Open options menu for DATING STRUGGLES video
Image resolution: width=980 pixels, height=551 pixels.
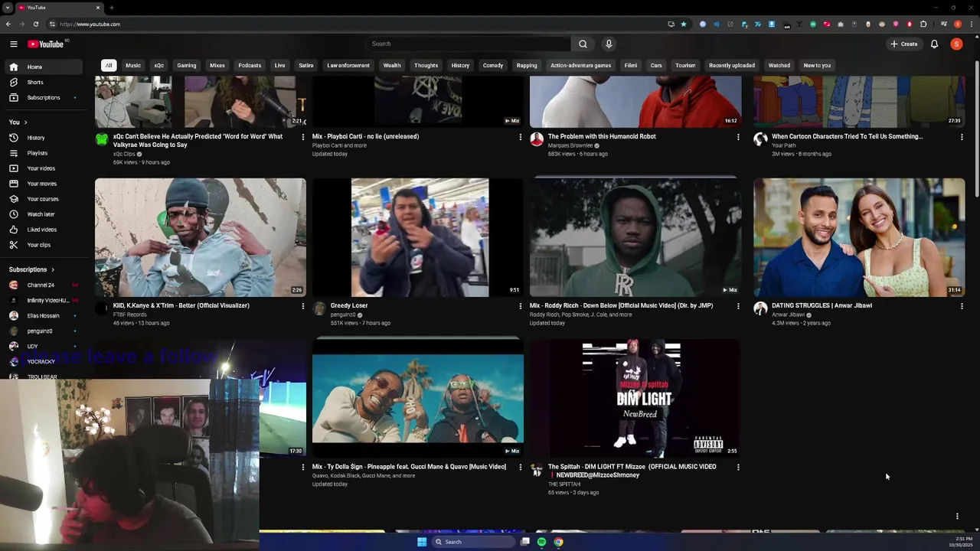click(x=962, y=306)
